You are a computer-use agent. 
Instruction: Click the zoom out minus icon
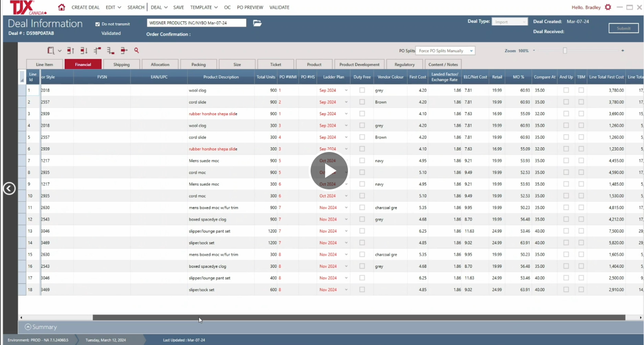tap(534, 51)
